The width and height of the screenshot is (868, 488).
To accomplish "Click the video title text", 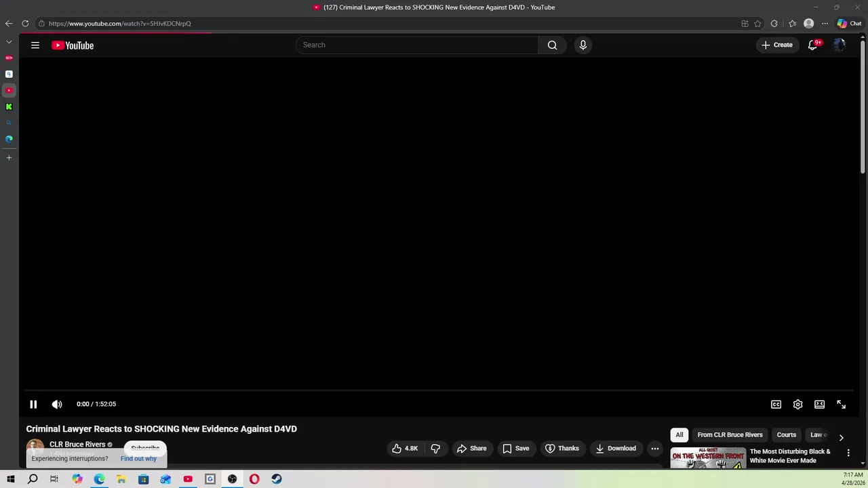I will [161, 429].
